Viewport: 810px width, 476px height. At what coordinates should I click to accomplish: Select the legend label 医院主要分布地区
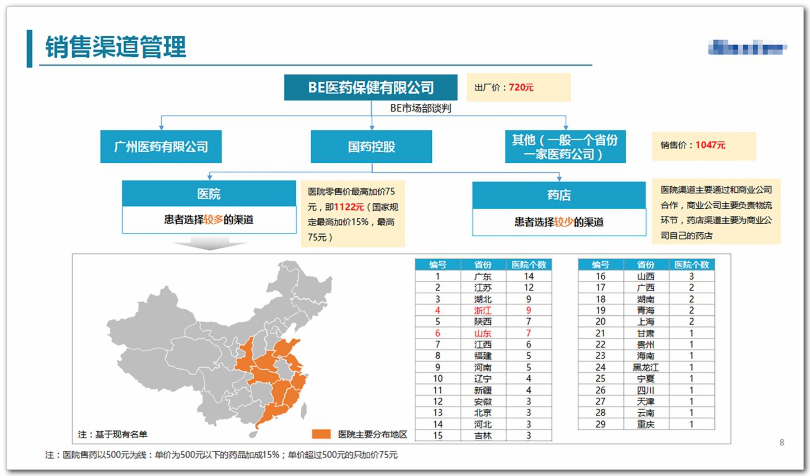coord(372,434)
